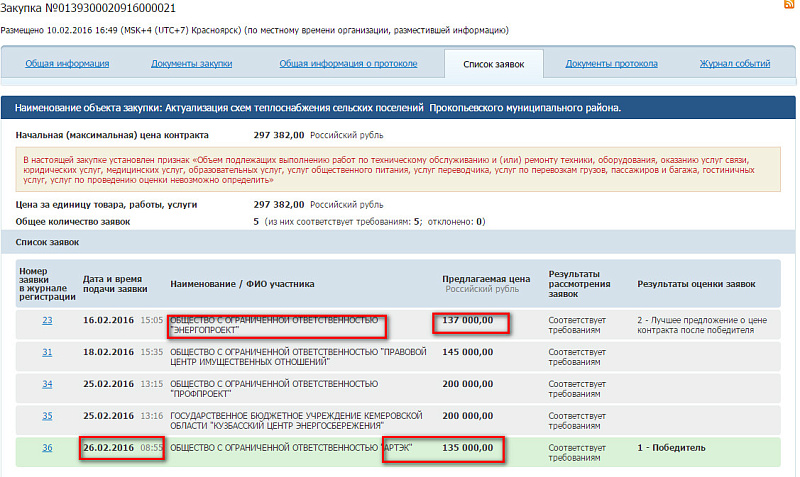Click the АРТЭК participant row name
This screenshot has width=800, height=477.
[x=291, y=448]
